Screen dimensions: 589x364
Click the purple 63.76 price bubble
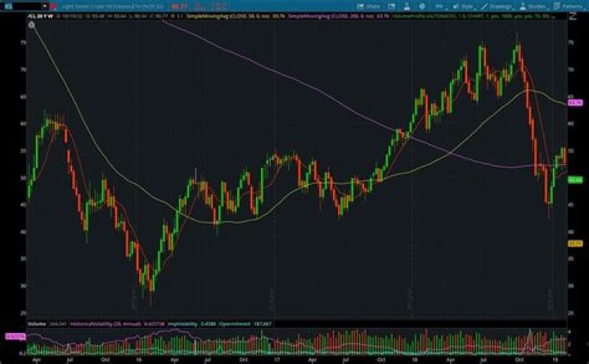click(x=574, y=102)
